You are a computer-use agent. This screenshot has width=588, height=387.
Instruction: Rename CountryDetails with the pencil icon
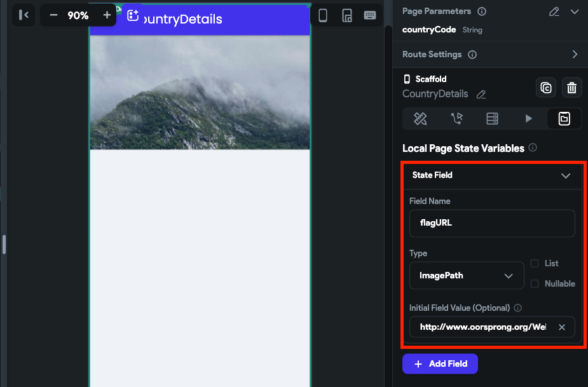click(x=481, y=95)
